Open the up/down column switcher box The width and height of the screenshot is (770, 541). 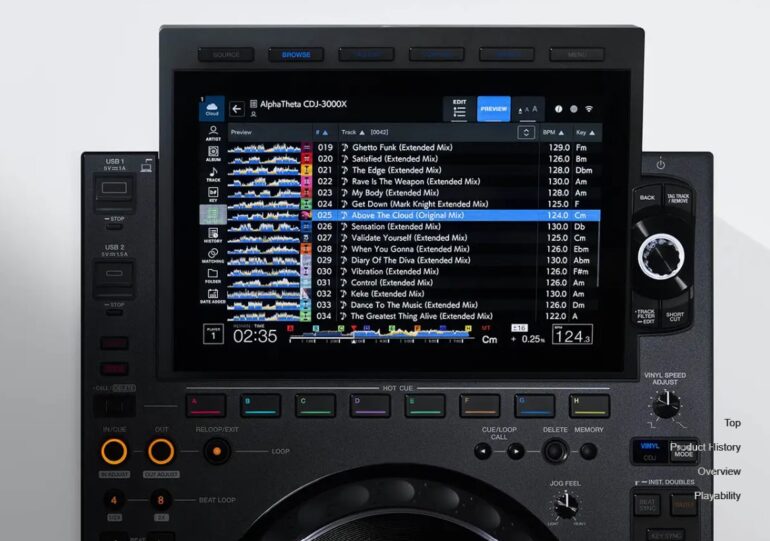pos(525,132)
